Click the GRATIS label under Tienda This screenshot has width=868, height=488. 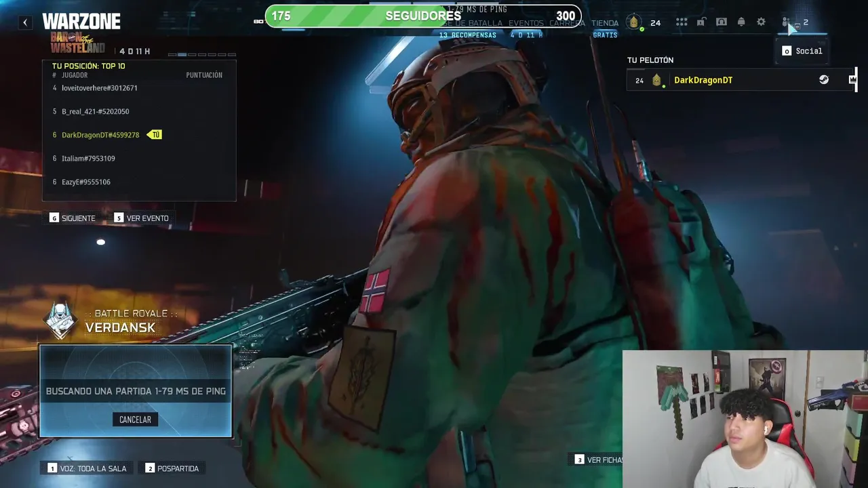coord(605,35)
